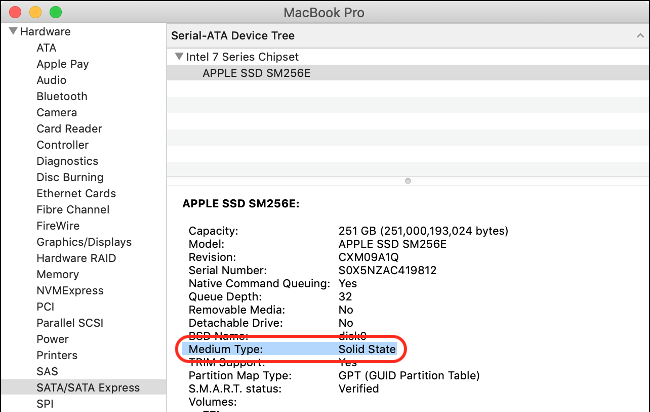Image resolution: width=650 pixels, height=412 pixels.
Task: Click the Solid State medium type value
Action: (367, 349)
